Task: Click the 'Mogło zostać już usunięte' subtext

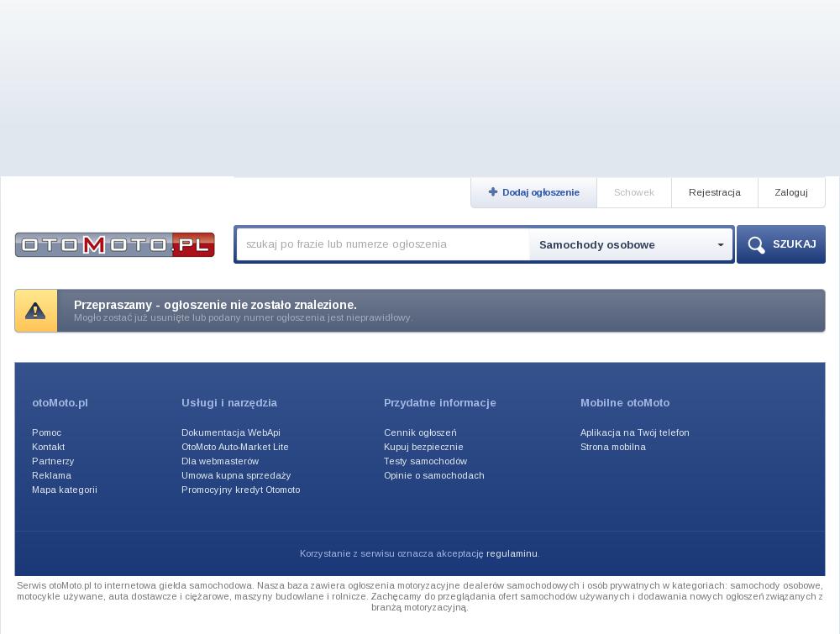Action: click(243, 317)
